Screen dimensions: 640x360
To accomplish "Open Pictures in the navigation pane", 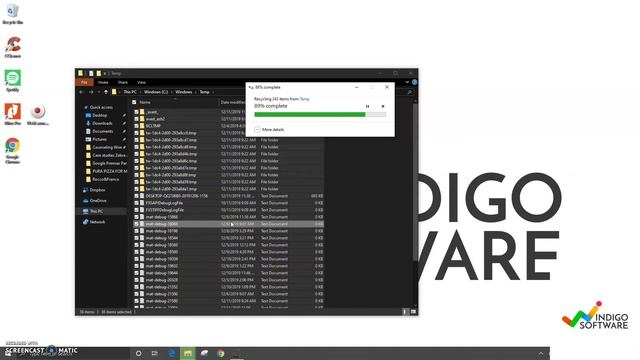I will pyautogui.click(x=99, y=139).
